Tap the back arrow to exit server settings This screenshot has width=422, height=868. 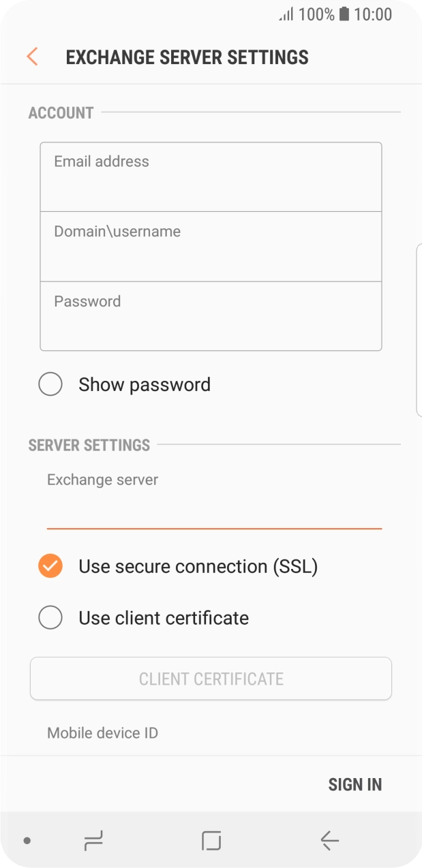(x=31, y=57)
